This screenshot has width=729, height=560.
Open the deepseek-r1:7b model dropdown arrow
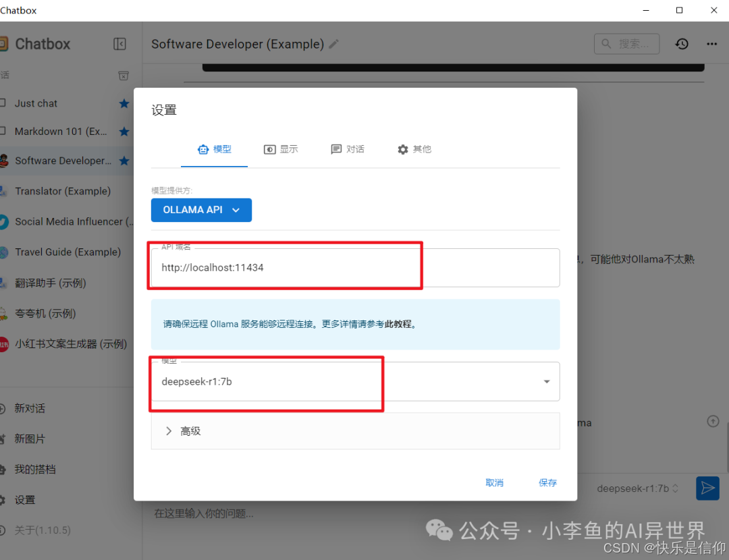pyautogui.click(x=547, y=382)
